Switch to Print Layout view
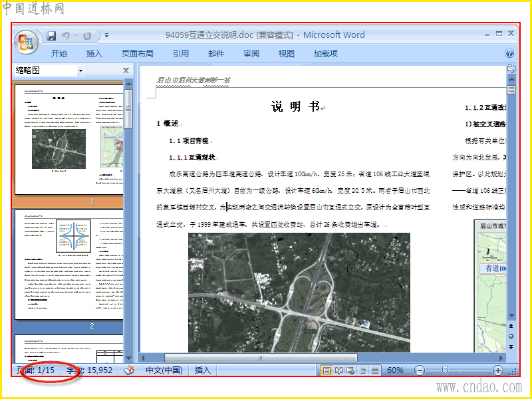532x399 pixels. (x=327, y=370)
